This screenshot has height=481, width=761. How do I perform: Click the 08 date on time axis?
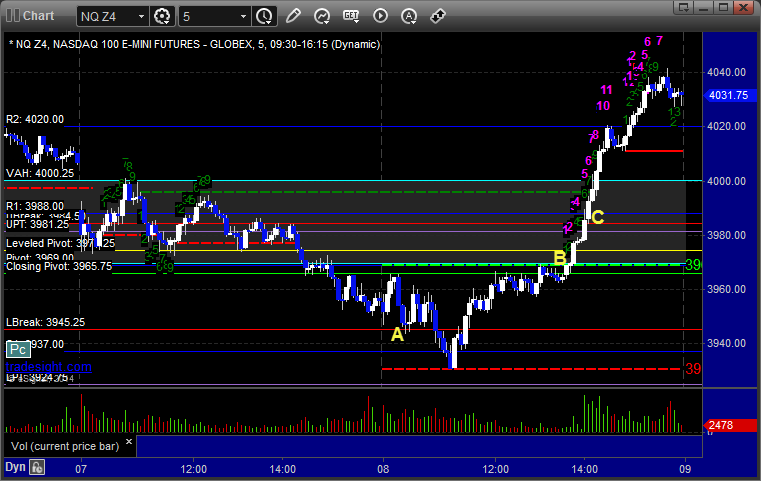(x=383, y=469)
